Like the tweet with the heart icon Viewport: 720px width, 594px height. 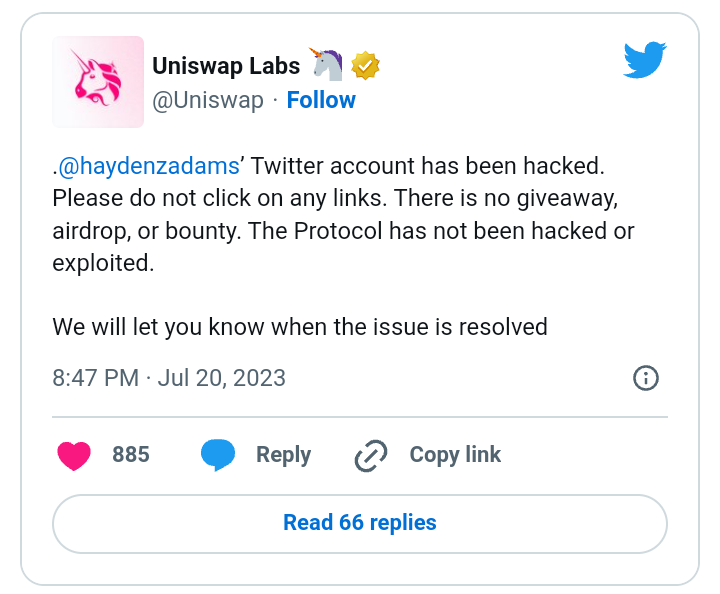pos(74,455)
